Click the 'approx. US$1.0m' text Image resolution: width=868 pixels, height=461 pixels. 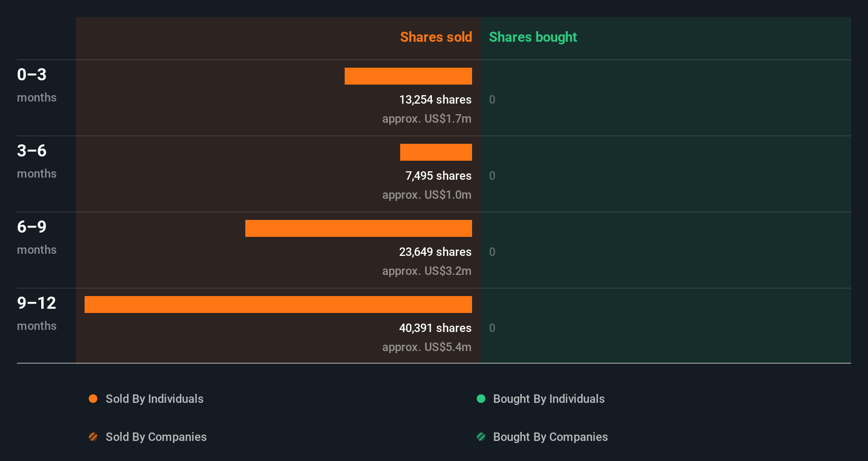427,195
